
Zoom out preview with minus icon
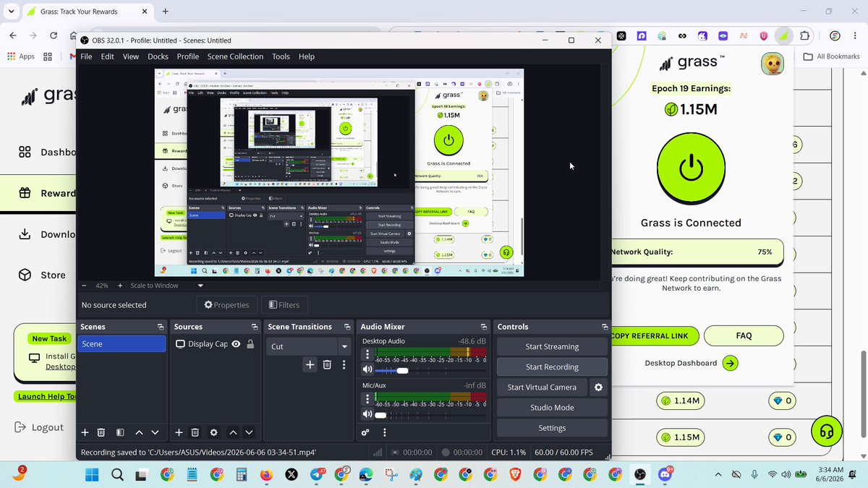(x=85, y=286)
